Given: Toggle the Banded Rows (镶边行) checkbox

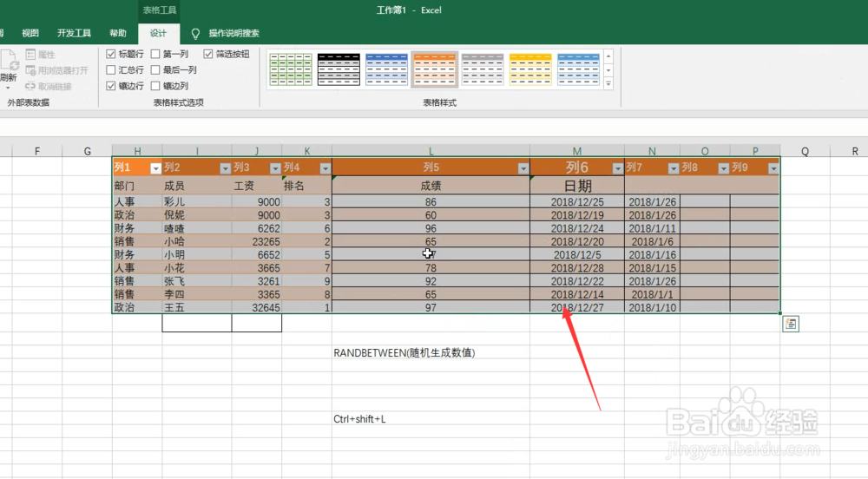Looking at the screenshot, I should click(111, 86).
